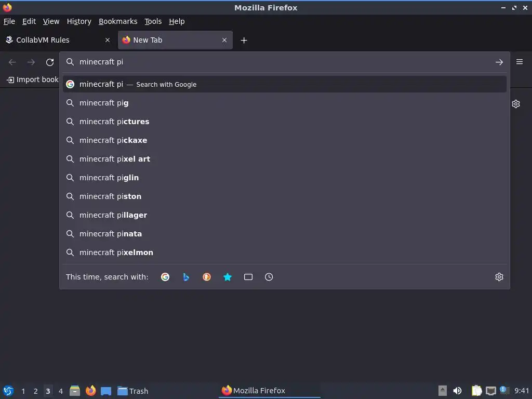
Task: Click the Back navigation arrow
Action: point(12,62)
